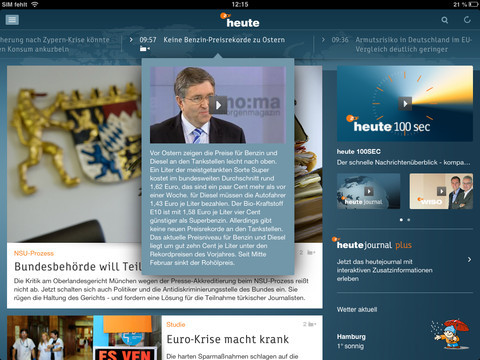The image size is (480, 360).
Task: Open ticker headline Armutsrisiko in Deutschland
Action: point(413,44)
